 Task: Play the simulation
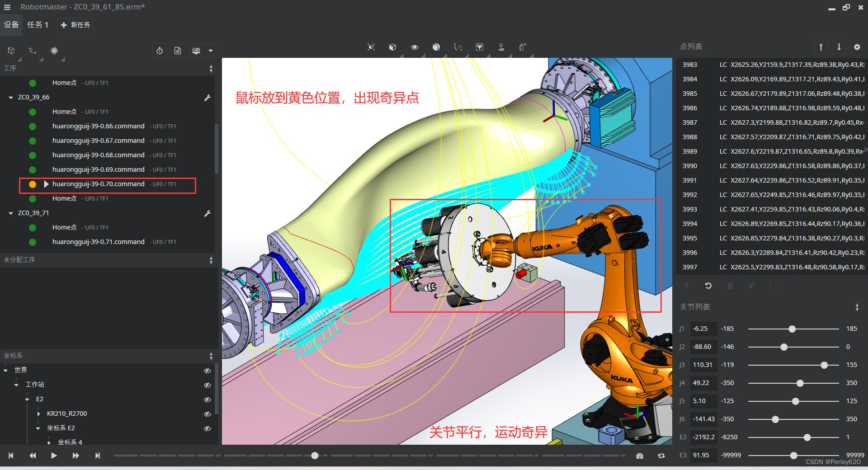(54, 456)
